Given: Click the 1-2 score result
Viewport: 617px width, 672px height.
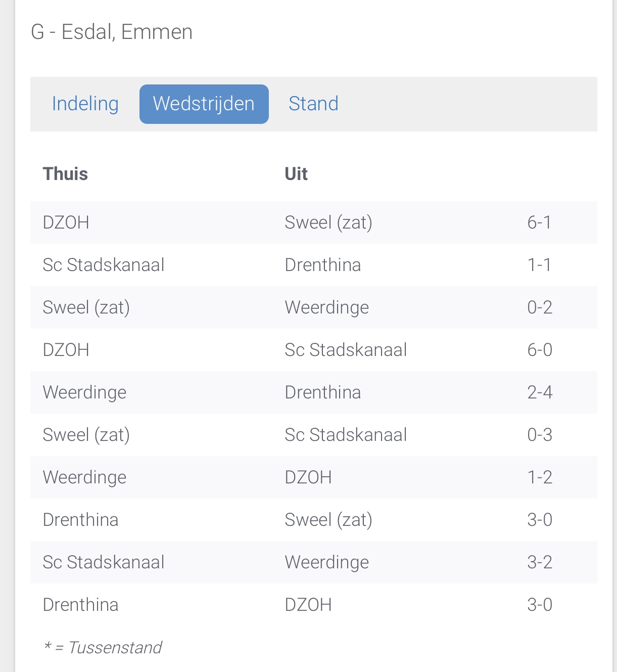Looking at the screenshot, I should point(540,477).
